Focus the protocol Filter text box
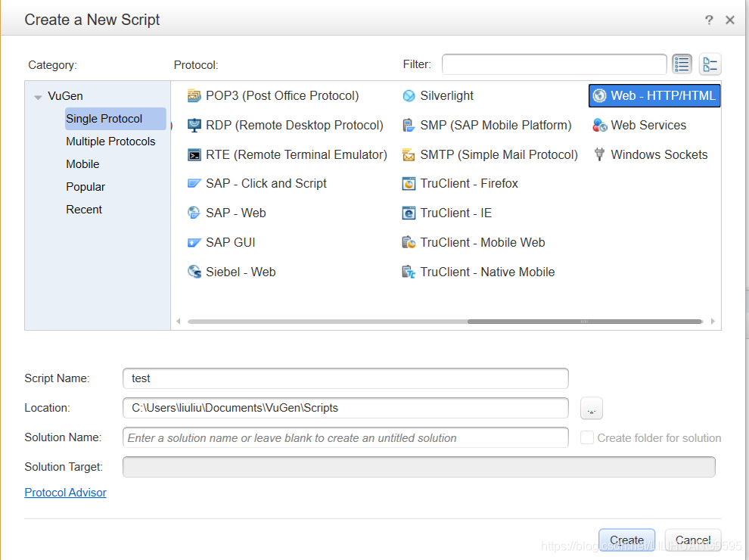This screenshot has height=560, width=749. pos(554,64)
